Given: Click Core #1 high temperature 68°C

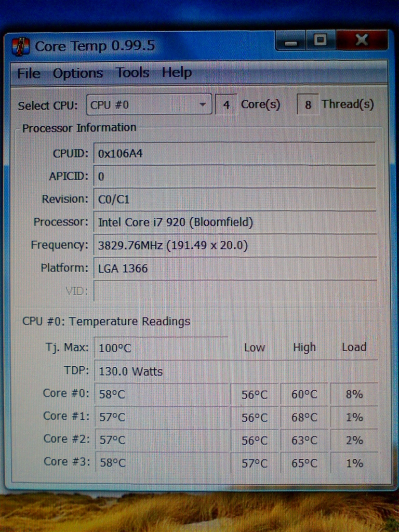Looking at the screenshot, I should tap(304, 417).
